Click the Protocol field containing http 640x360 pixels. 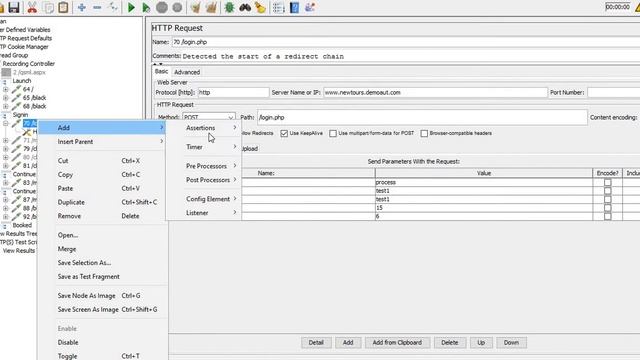point(233,93)
